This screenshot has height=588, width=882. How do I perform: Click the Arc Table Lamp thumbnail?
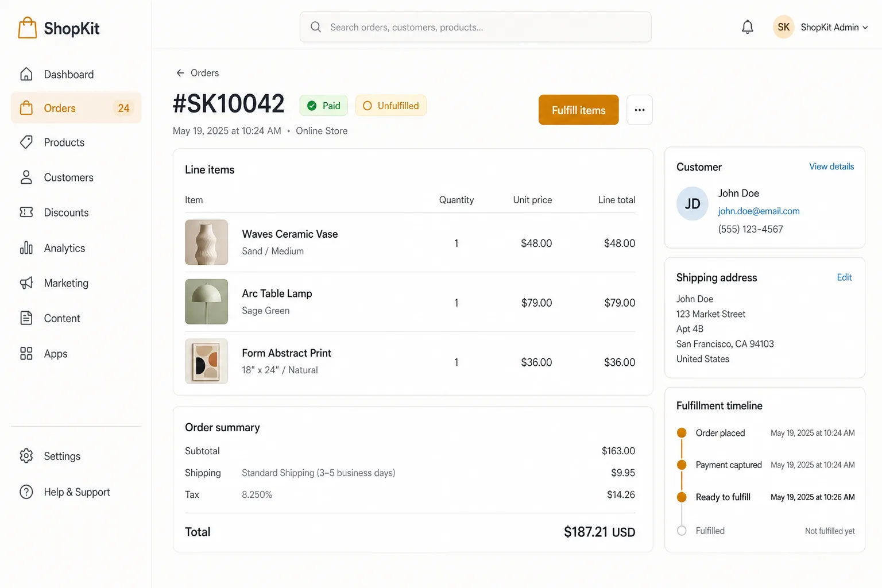(207, 302)
